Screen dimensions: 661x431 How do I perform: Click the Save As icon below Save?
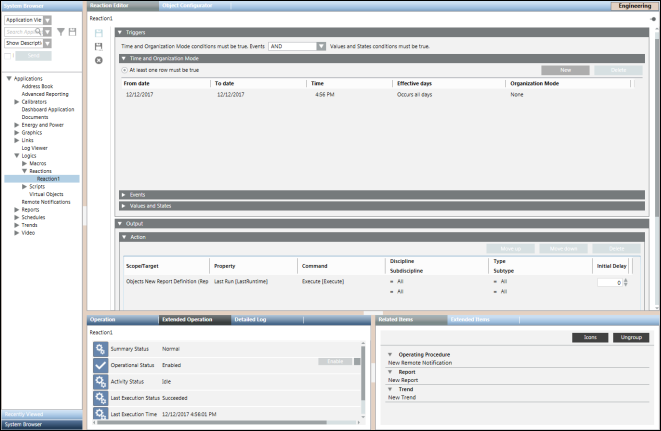(x=98, y=47)
